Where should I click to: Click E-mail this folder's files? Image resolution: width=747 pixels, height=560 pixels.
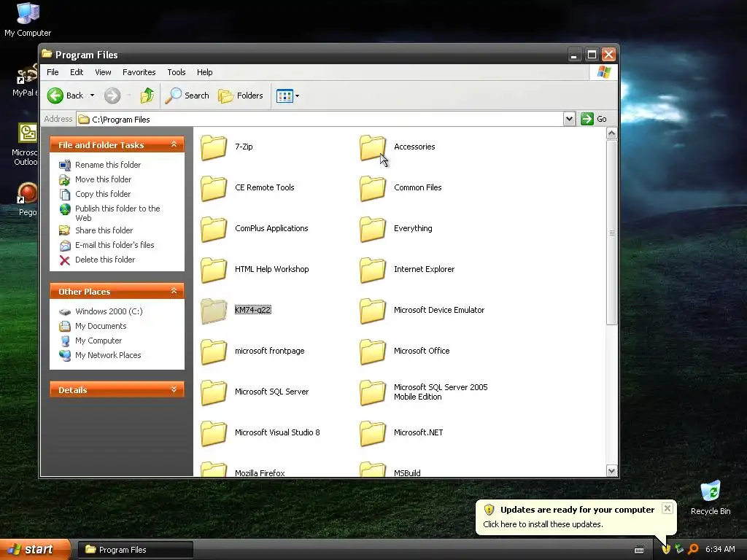pyautogui.click(x=115, y=245)
